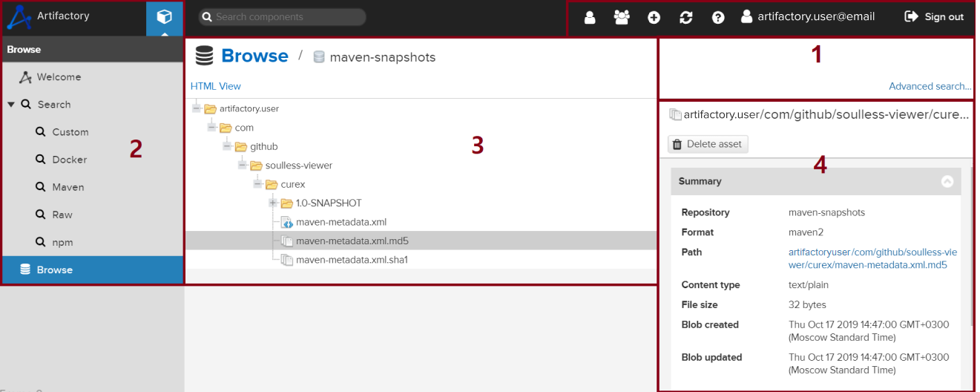Image resolution: width=980 pixels, height=392 pixels.
Task: Click the refresh icon in header
Action: (x=686, y=17)
